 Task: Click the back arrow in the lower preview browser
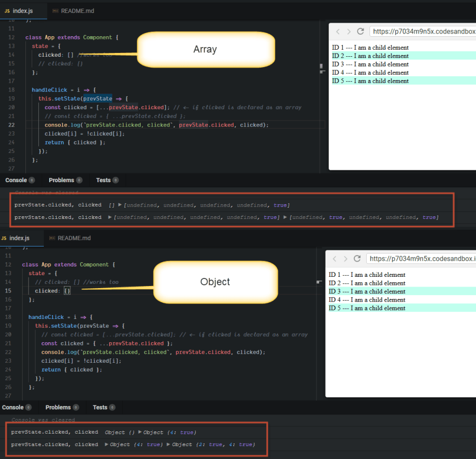point(335,258)
